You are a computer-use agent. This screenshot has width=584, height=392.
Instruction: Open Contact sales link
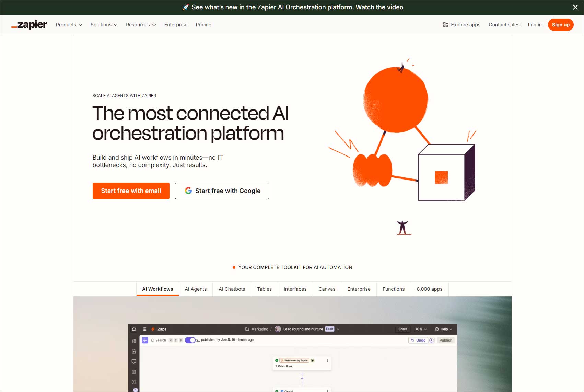point(504,25)
